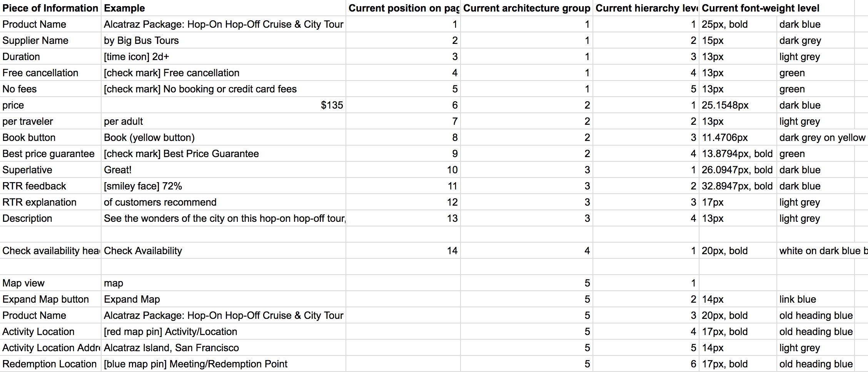Select the "dark grey on yellow" cell
Screen dimensions: 868x372
[822, 137]
